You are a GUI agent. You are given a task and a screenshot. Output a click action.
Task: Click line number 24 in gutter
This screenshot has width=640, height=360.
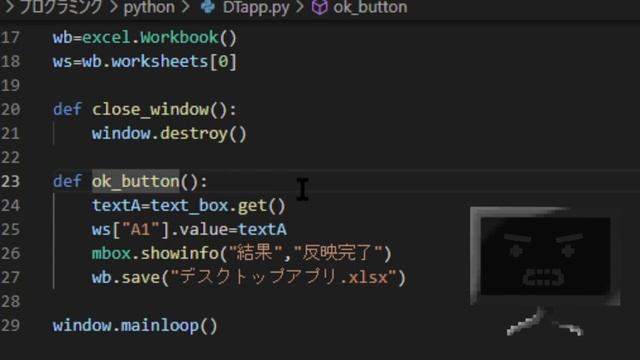point(10,205)
